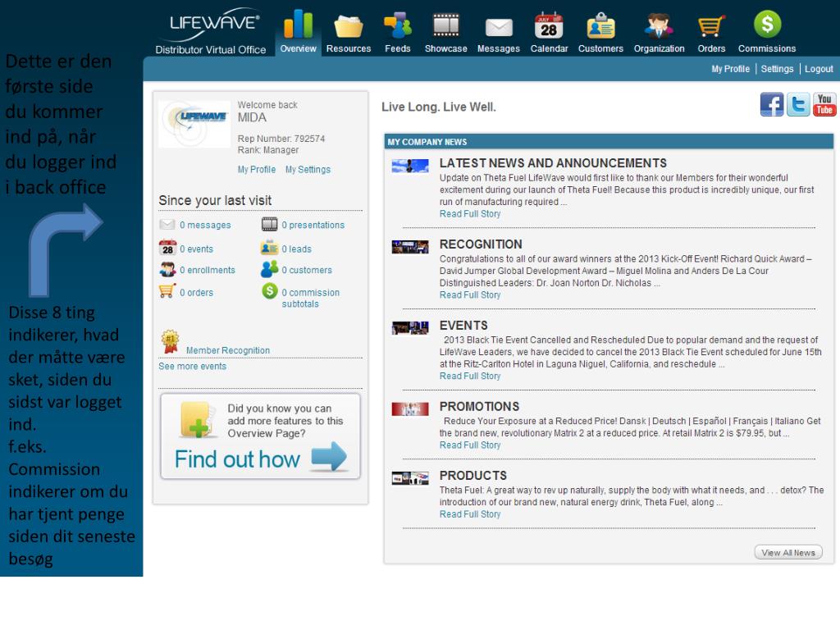Go to the Messages menu label
The image size is (840, 630).
[x=499, y=48]
